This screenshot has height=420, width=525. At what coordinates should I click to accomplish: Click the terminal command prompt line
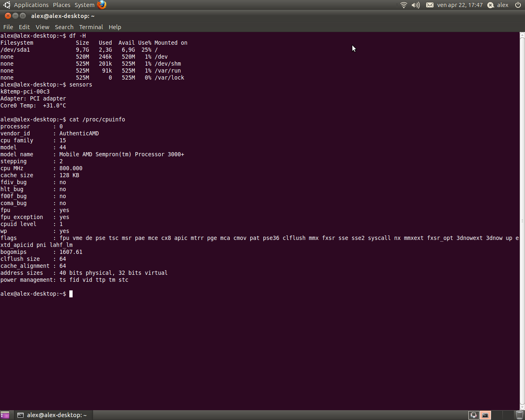[164, 294]
